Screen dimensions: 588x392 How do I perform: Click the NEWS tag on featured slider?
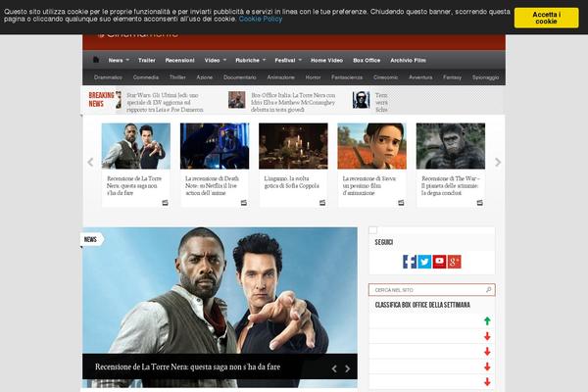(x=91, y=239)
